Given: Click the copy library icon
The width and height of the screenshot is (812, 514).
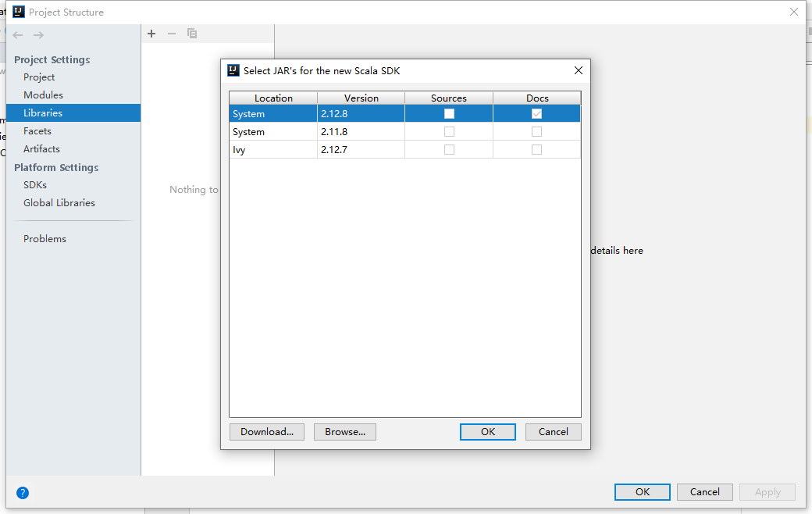Looking at the screenshot, I should point(191,34).
